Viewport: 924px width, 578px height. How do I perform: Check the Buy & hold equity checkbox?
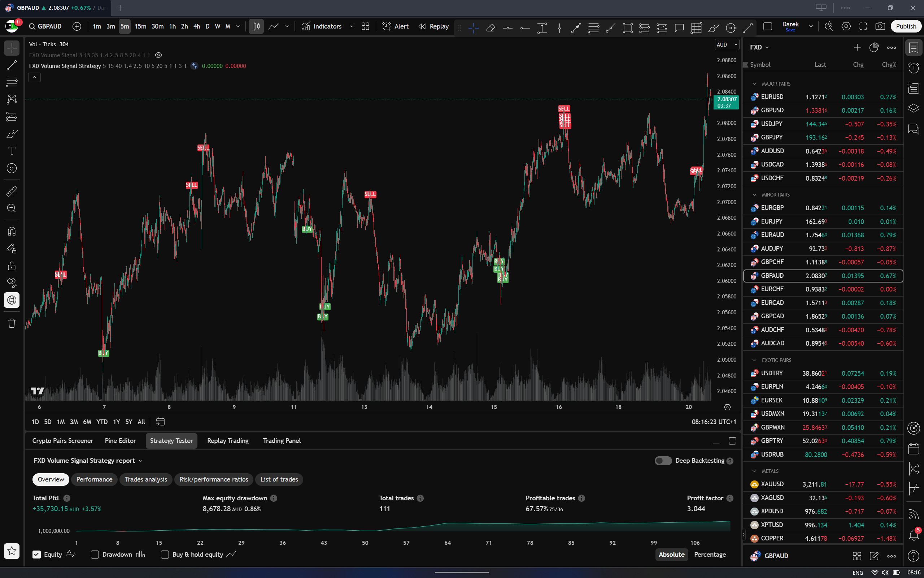(165, 554)
